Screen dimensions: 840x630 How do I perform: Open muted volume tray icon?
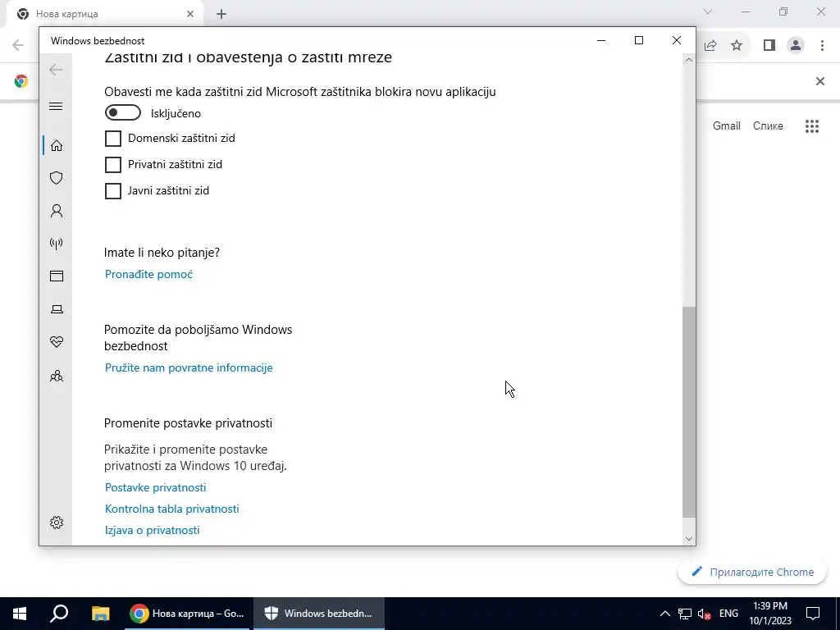point(704,614)
